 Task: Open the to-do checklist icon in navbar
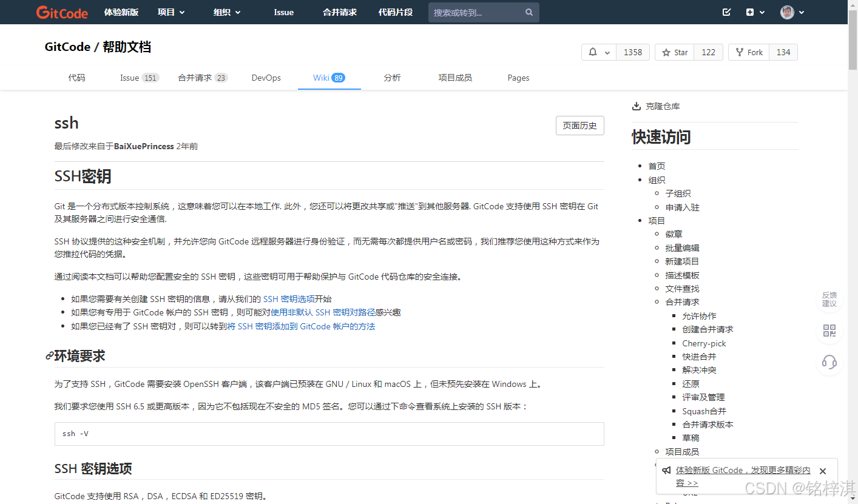coord(726,12)
